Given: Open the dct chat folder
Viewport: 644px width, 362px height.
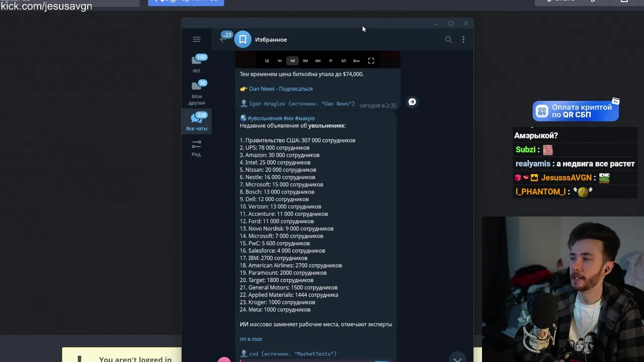Looking at the screenshot, I should point(197,64).
